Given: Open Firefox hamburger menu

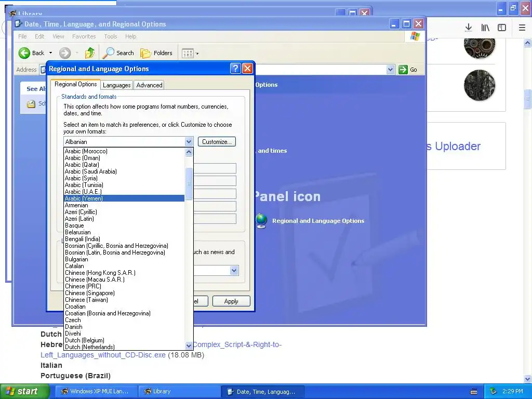Looking at the screenshot, I should 522,28.
